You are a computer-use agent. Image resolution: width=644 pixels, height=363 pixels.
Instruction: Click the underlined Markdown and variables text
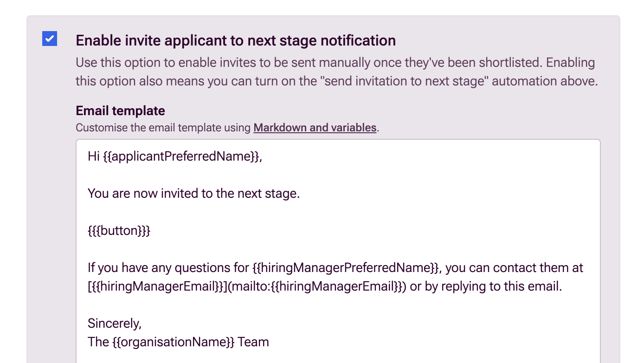click(315, 127)
